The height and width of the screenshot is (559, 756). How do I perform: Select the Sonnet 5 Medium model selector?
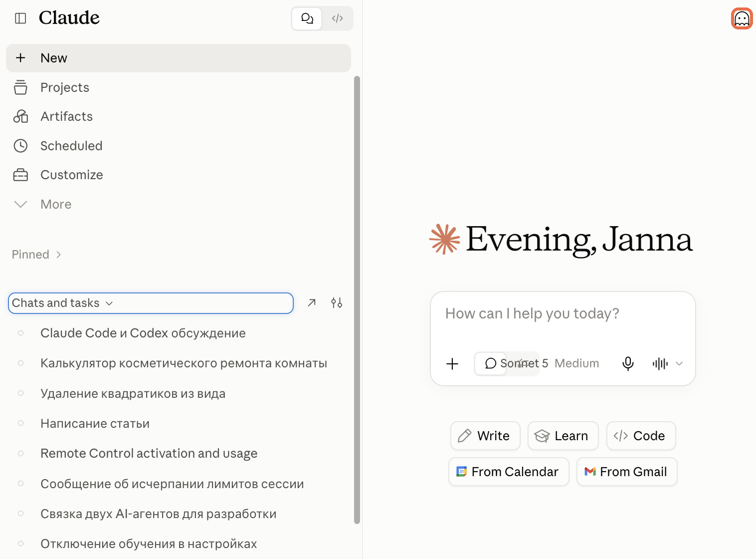coord(550,363)
